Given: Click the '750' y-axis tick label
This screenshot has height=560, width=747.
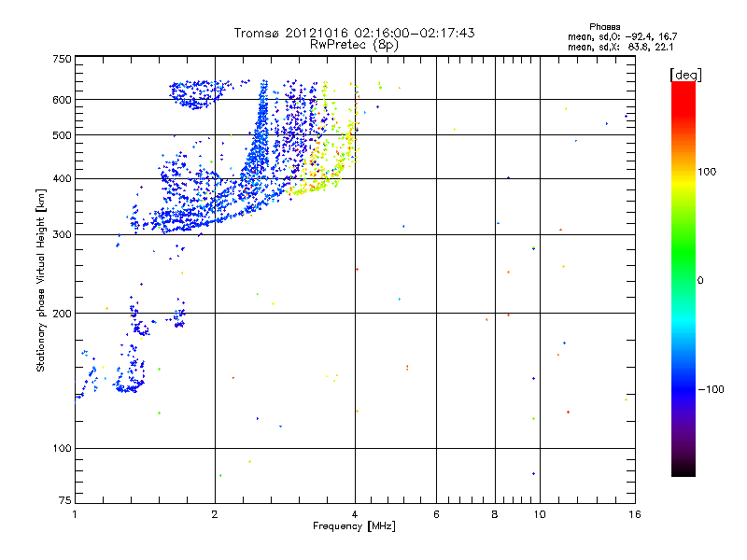Looking at the screenshot, I should 62,59.
